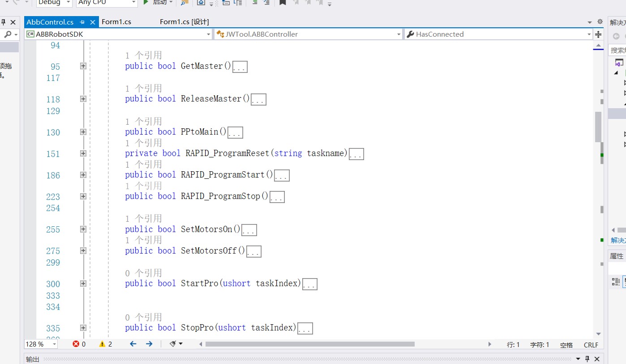The width and height of the screenshot is (626, 364).
Task: Expand the RAPID_ProgramStop() method region
Action: tap(83, 196)
